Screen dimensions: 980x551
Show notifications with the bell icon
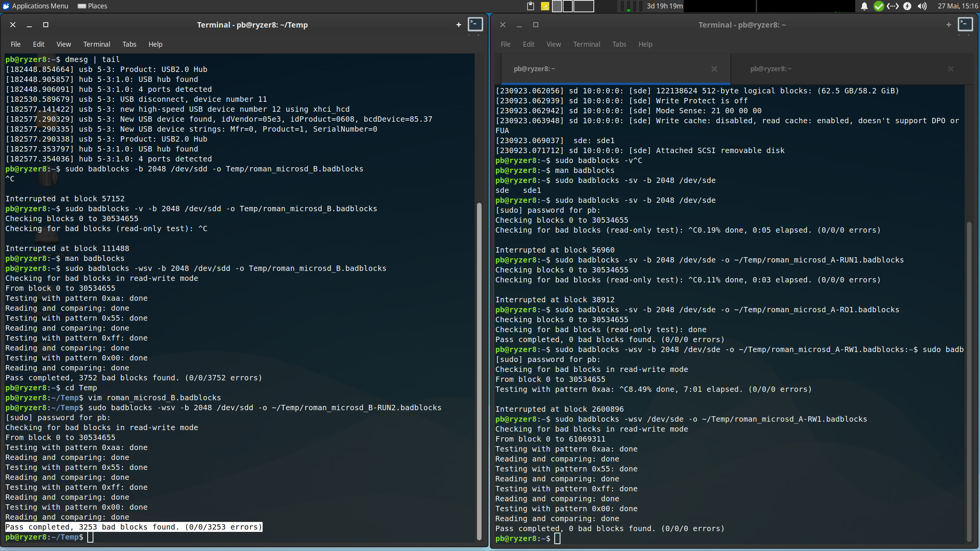pos(864,6)
